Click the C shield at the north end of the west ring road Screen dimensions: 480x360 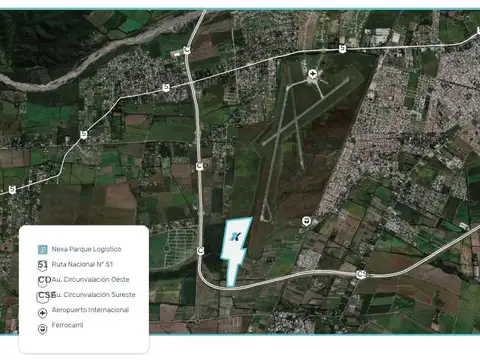point(187,50)
